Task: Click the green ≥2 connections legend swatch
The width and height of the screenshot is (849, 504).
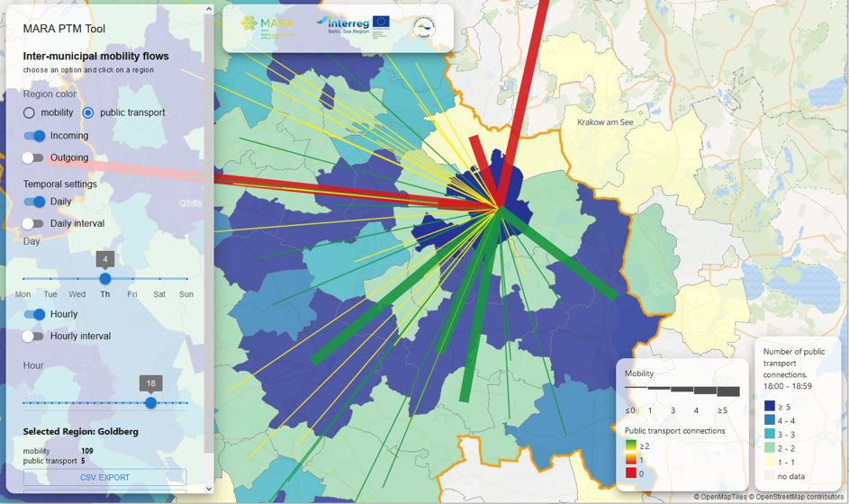Action: (x=631, y=445)
